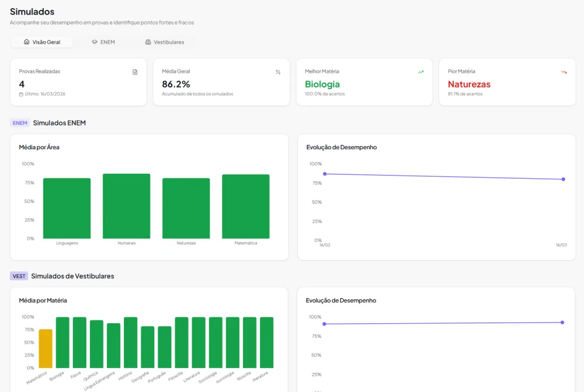Click the Biologia best subject text
This screenshot has width=584, height=392.
[322, 85]
